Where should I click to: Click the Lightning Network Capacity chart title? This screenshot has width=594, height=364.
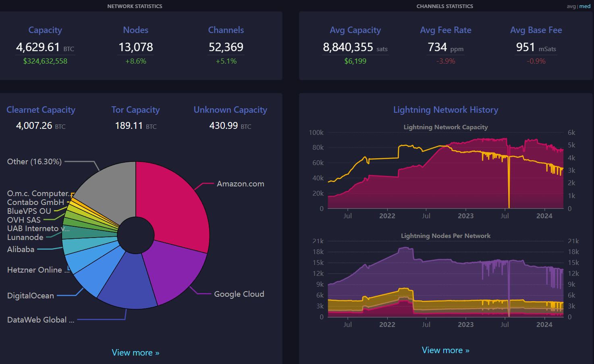coord(446,127)
